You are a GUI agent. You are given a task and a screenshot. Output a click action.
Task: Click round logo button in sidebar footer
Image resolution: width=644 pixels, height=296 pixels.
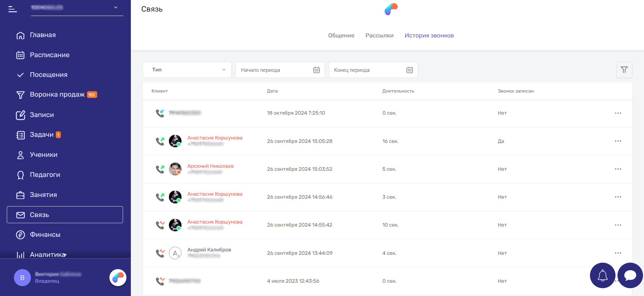tap(118, 278)
